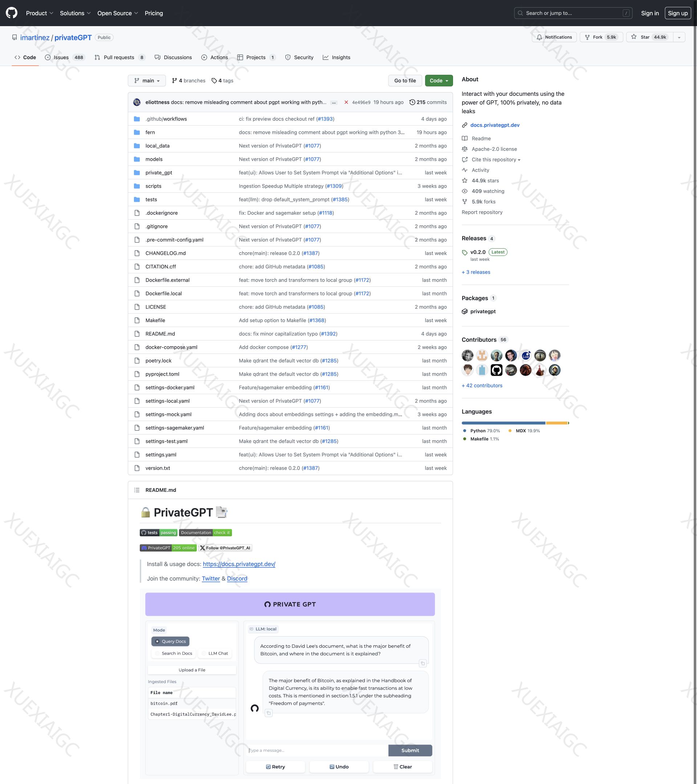The height and width of the screenshot is (784, 697).
Task: Open the Pull requests tab
Action: 119,58
